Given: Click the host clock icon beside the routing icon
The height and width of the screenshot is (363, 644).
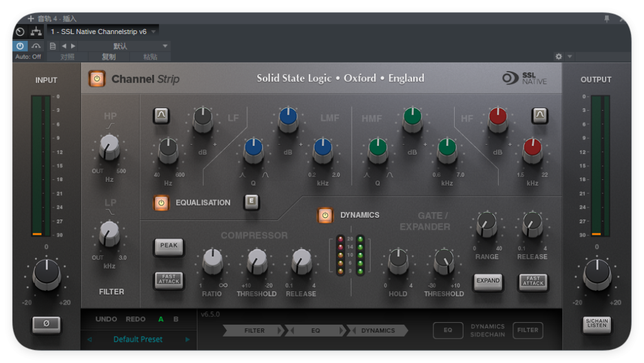Looking at the screenshot, I should (20, 31).
